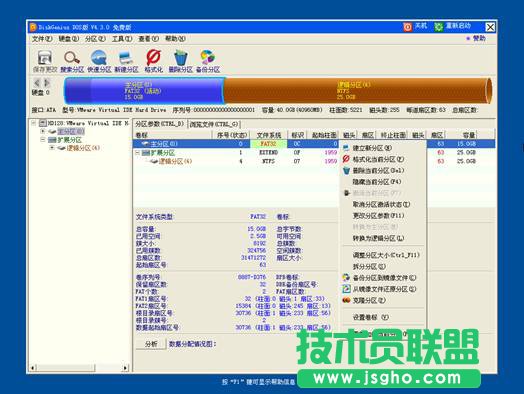Viewport: 524px width, 394px height.
Task: Open the 工具(T) menu
Action: click(122, 39)
